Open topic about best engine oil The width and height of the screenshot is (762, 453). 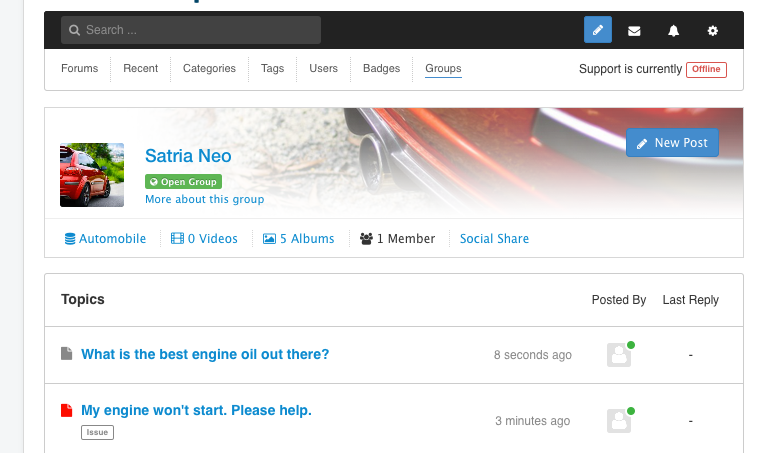(x=205, y=354)
